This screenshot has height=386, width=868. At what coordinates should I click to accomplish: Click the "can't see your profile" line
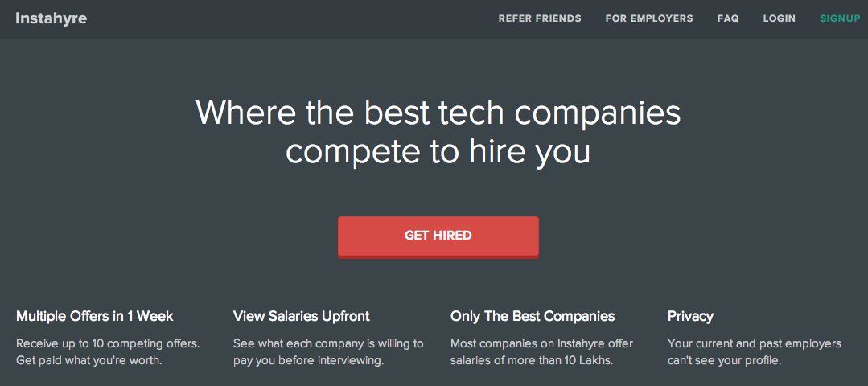pos(725,360)
